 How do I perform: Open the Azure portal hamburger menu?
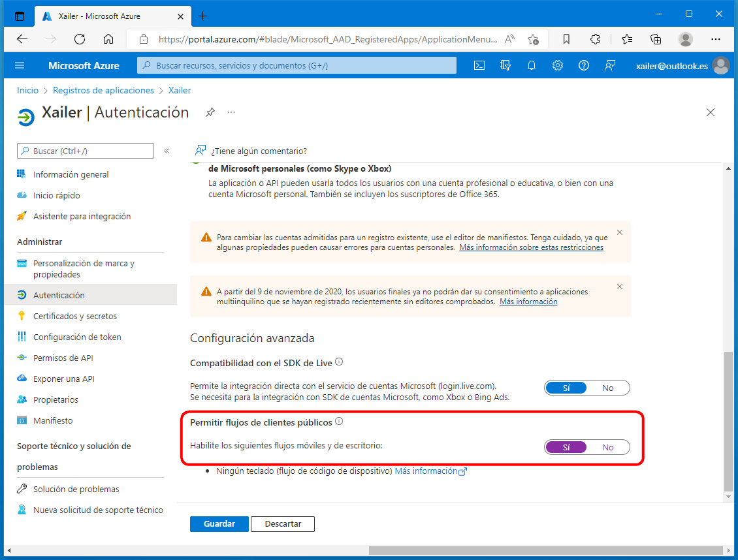(x=20, y=65)
